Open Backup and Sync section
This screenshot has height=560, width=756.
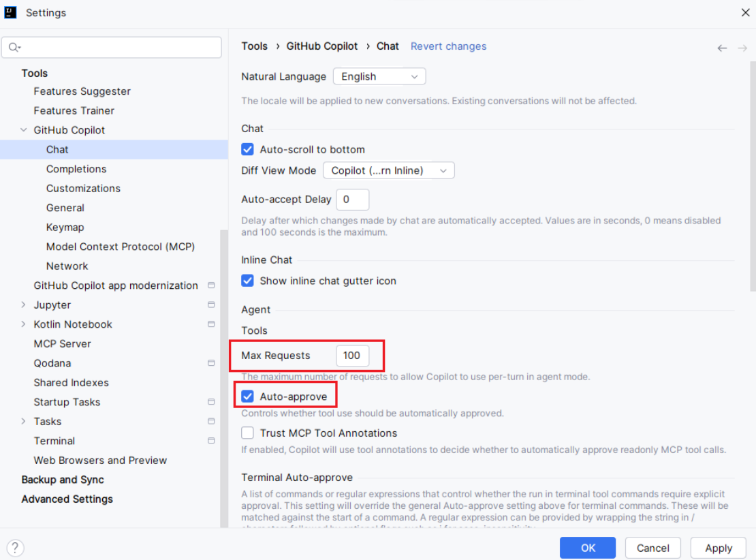[x=63, y=480]
